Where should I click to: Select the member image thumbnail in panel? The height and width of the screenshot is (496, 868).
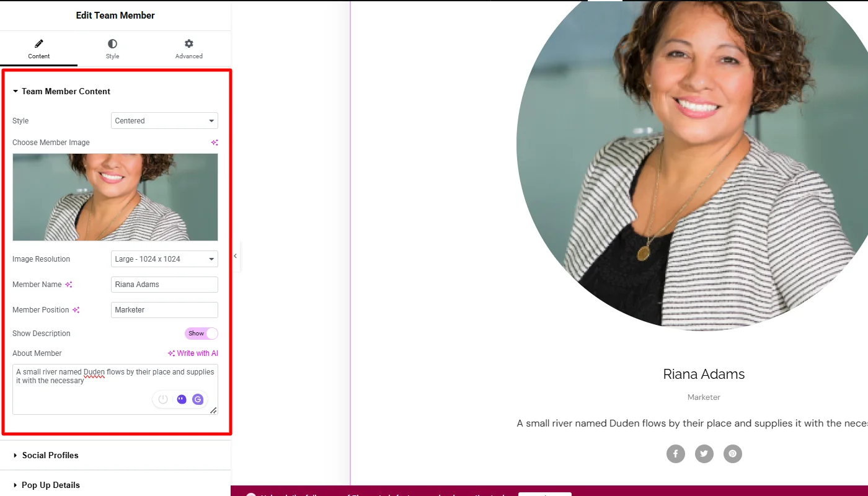115,197
